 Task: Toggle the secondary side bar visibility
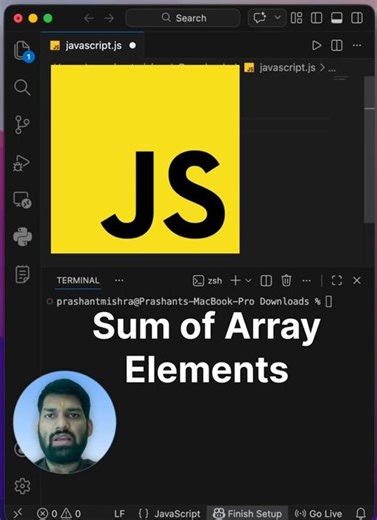pos(357,18)
